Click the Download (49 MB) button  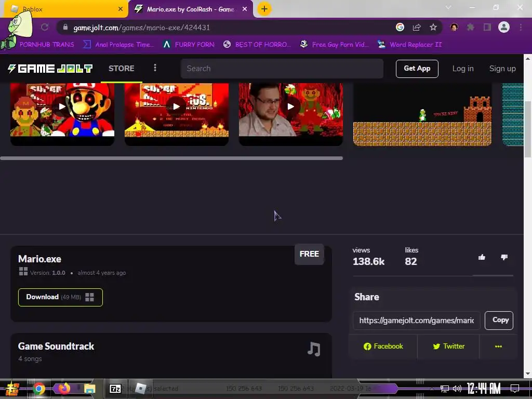pos(60,297)
